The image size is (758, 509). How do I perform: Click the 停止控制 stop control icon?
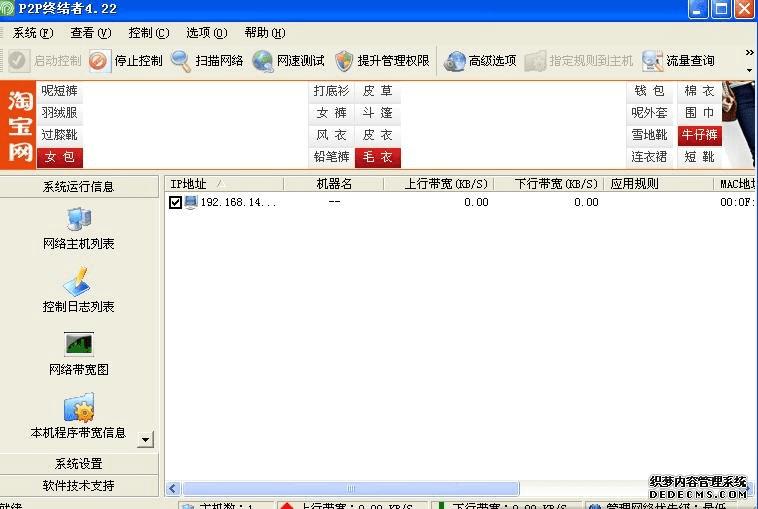click(x=99, y=61)
